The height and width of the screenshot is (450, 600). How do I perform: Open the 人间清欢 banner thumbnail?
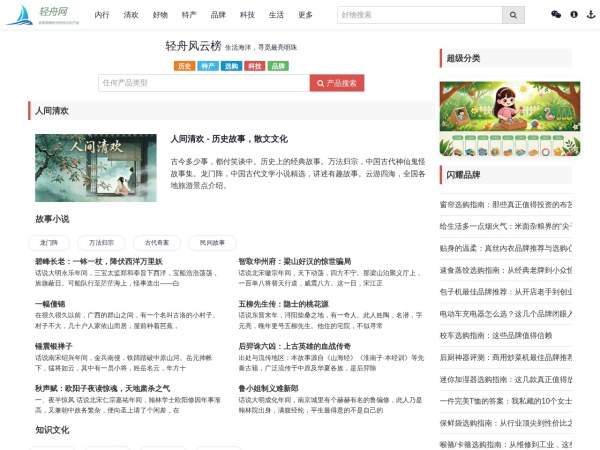[96, 168]
